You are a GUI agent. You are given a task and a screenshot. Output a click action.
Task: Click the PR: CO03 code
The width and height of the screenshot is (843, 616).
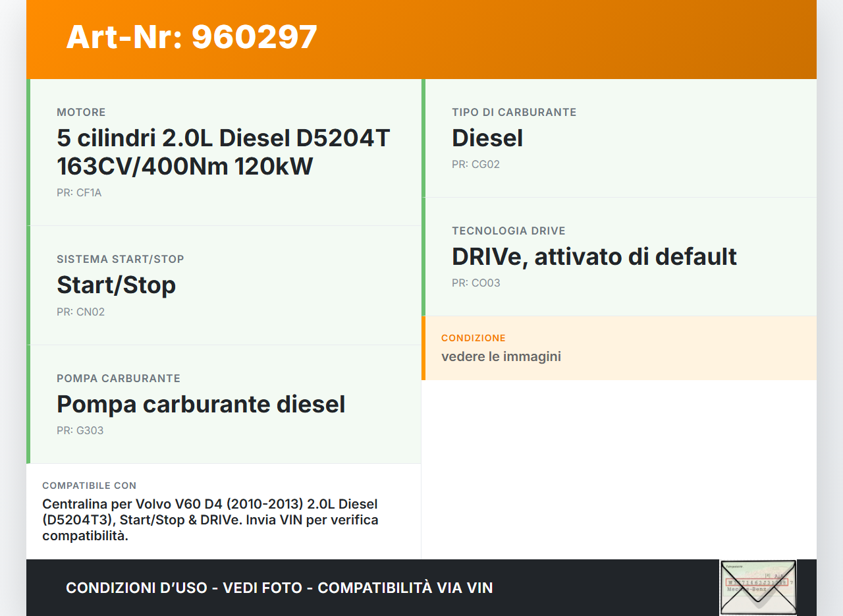point(476,283)
